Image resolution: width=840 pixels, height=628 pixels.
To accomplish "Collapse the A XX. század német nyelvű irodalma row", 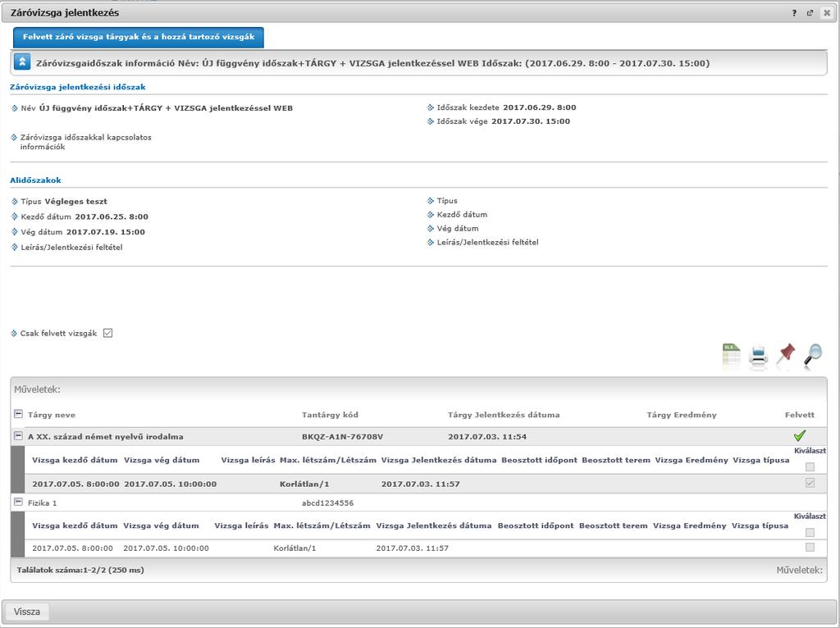I will (18, 436).
